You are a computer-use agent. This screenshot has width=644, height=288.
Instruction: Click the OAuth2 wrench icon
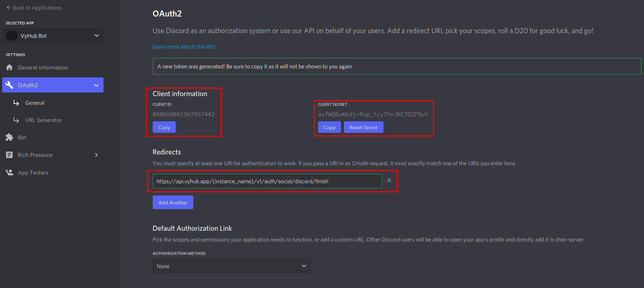[x=9, y=85]
